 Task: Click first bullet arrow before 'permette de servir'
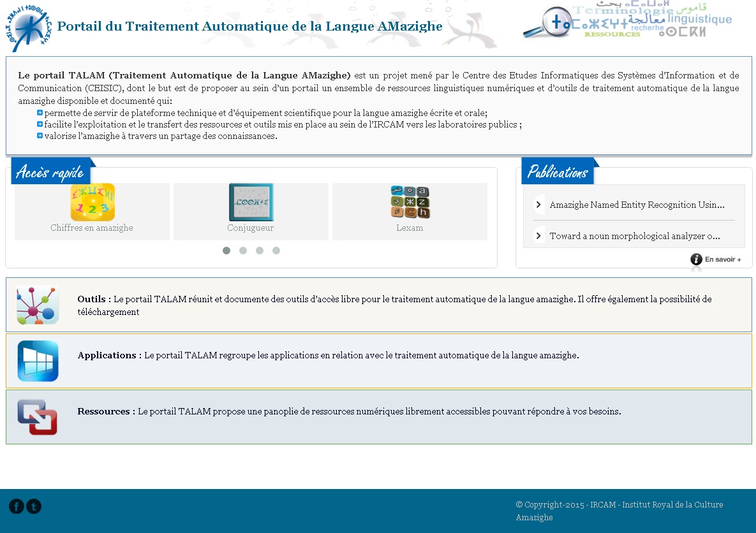tap(40, 113)
